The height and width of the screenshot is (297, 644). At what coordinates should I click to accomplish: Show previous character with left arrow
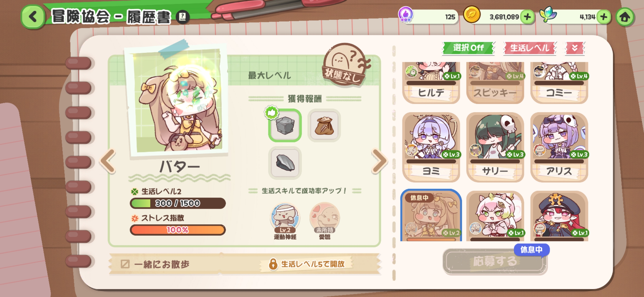(108, 161)
